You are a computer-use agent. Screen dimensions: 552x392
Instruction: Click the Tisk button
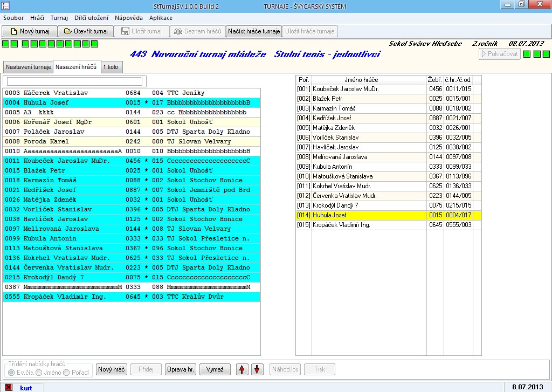tap(319, 369)
